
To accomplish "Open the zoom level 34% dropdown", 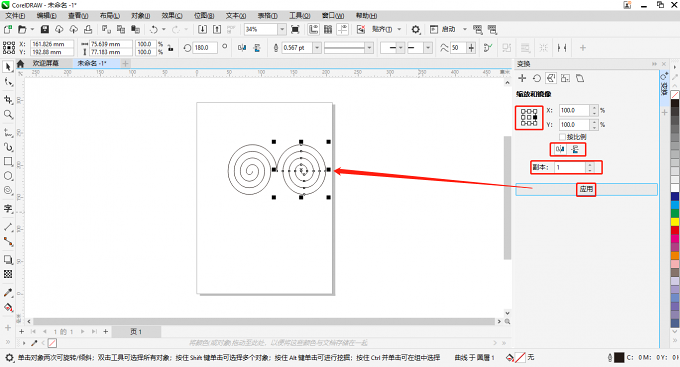I will (282, 29).
